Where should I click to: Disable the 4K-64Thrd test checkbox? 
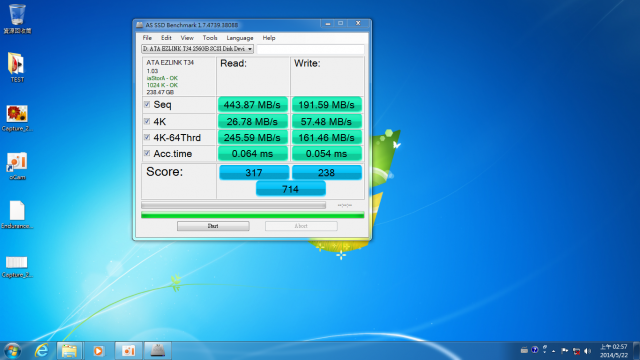pyautogui.click(x=147, y=137)
